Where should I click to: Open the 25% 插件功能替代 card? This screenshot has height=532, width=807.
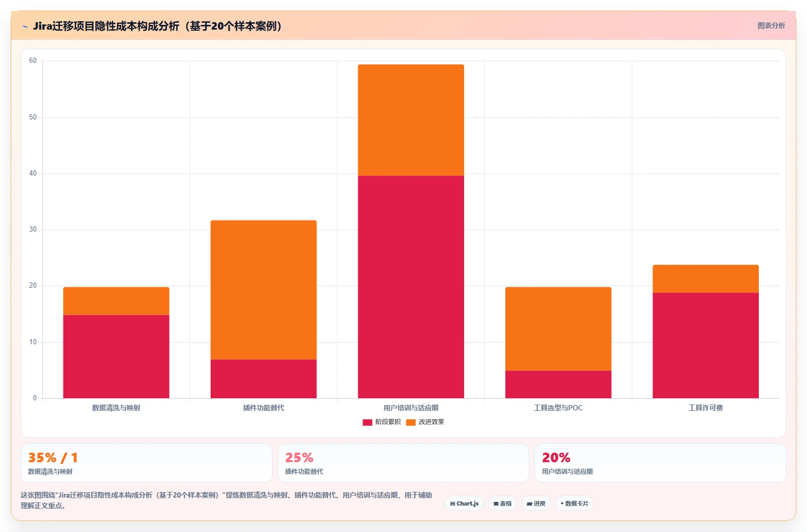pyautogui.click(x=403, y=463)
